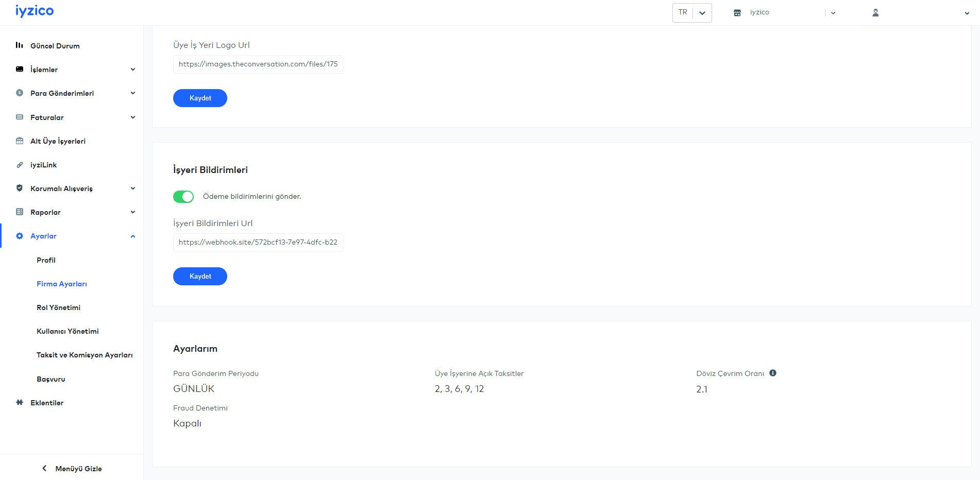Expand the İşlemler menu chevron
980x480 pixels.
(x=133, y=70)
